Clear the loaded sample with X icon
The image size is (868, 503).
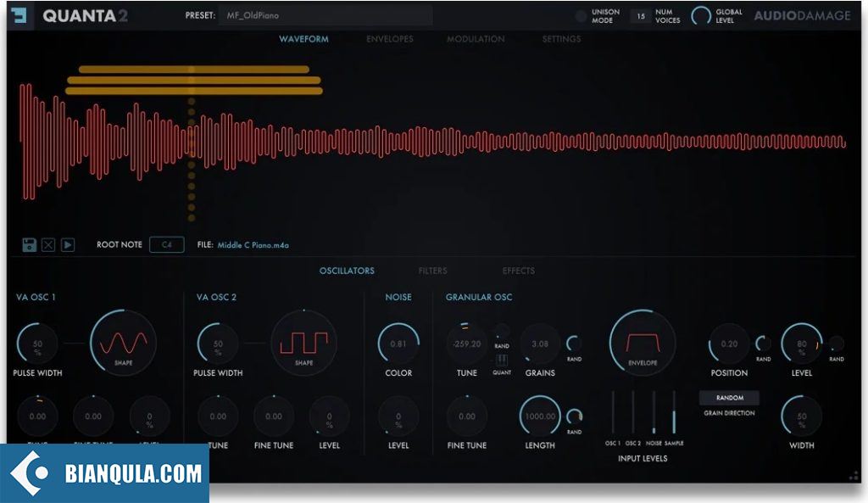coord(48,244)
